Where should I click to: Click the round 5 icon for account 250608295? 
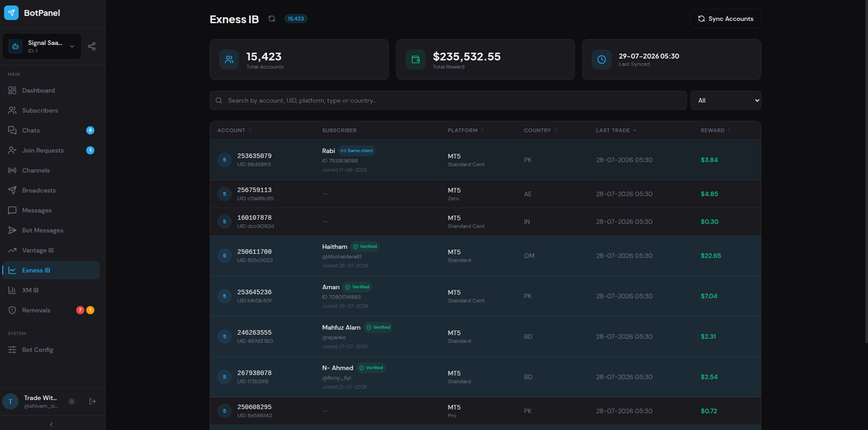tap(225, 411)
